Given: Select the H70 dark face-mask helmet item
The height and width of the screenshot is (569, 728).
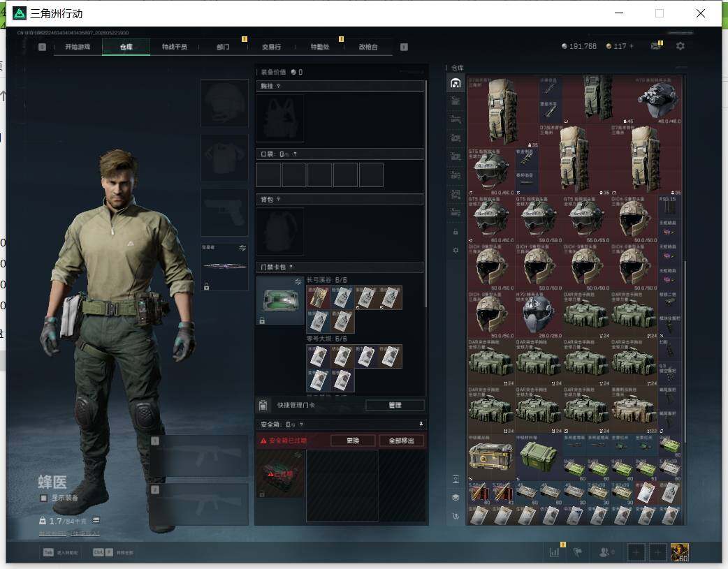Looking at the screenshot, I should point(539,315).
